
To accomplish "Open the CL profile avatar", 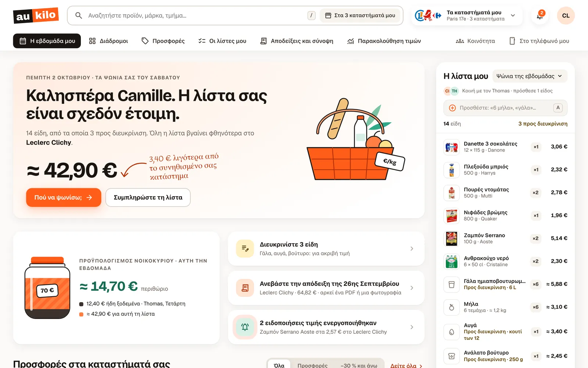I will click(x=566, y=15).
